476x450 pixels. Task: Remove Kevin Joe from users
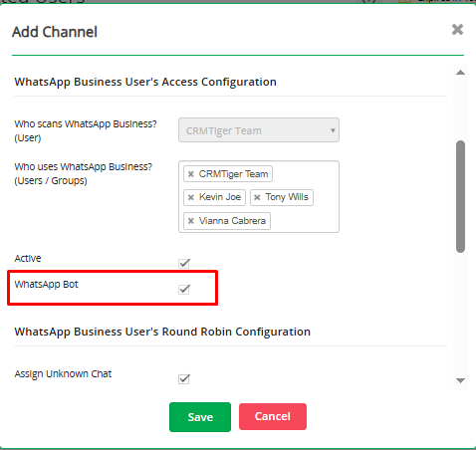point(191,197)
